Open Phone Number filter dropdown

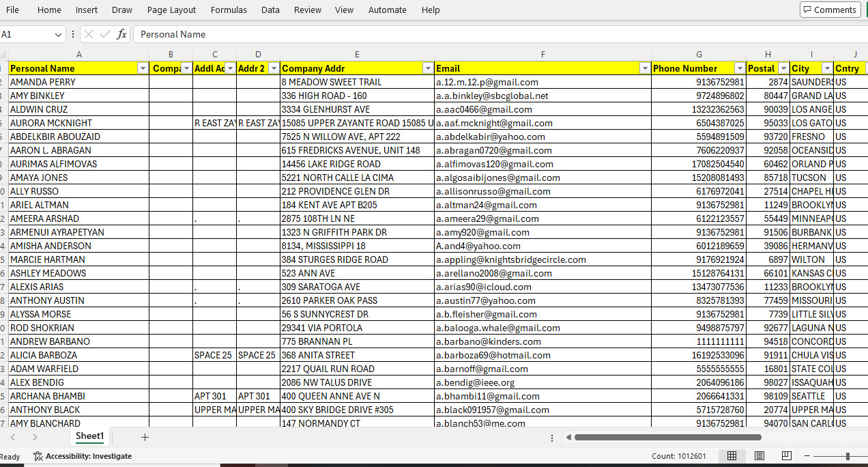coord(740,68)
